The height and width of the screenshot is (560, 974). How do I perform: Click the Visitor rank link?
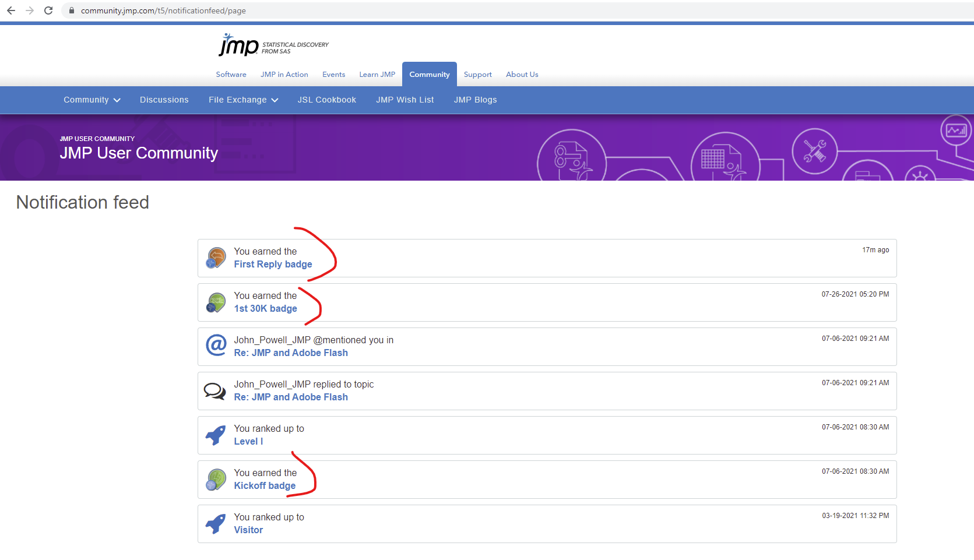pos(248,530)
